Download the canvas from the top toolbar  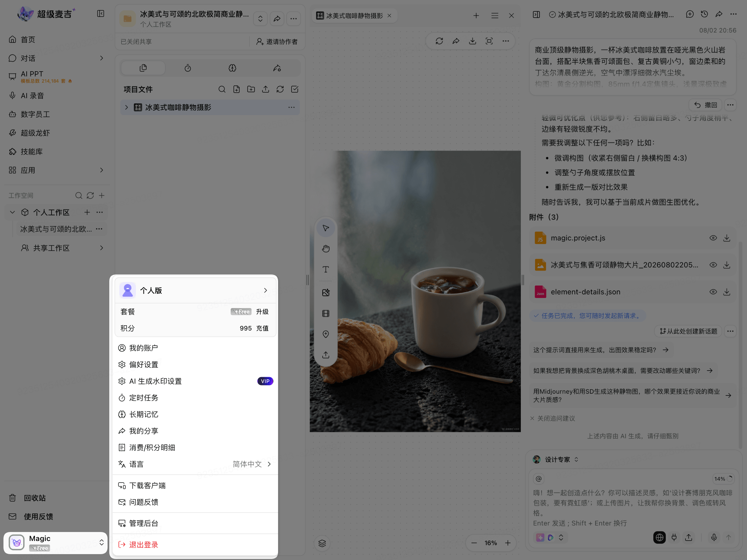point(472,41)
